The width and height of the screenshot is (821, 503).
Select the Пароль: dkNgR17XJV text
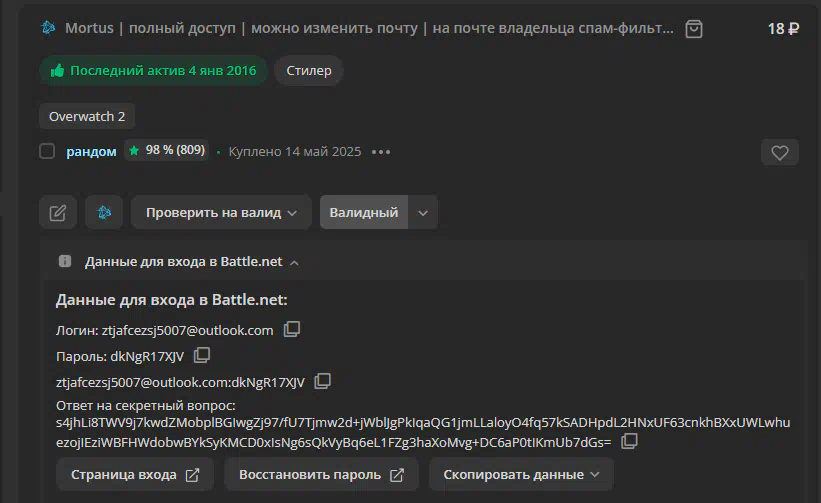(120, 356)
